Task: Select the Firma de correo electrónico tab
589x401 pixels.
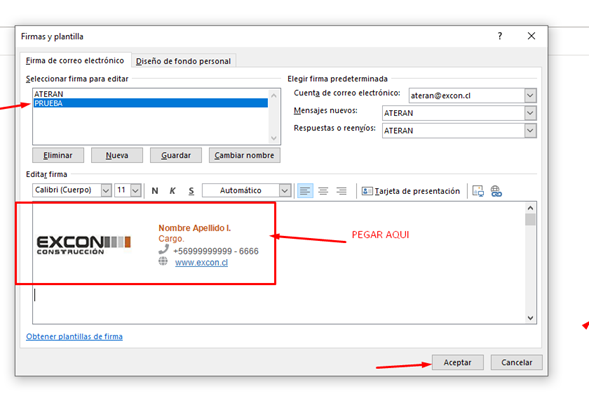Action: (75, 60)
